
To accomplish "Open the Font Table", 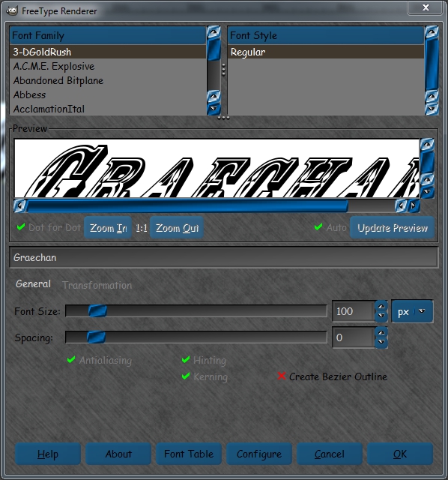I will click(189, 454).
